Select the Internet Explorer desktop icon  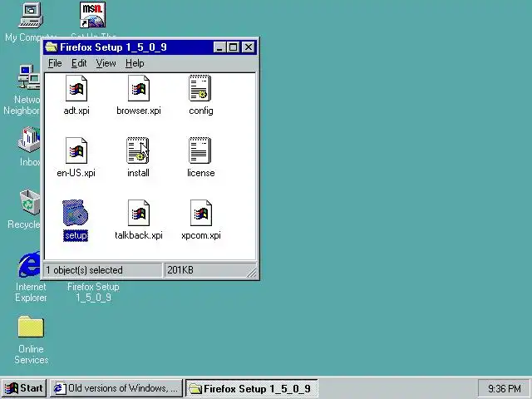[30, 264]
